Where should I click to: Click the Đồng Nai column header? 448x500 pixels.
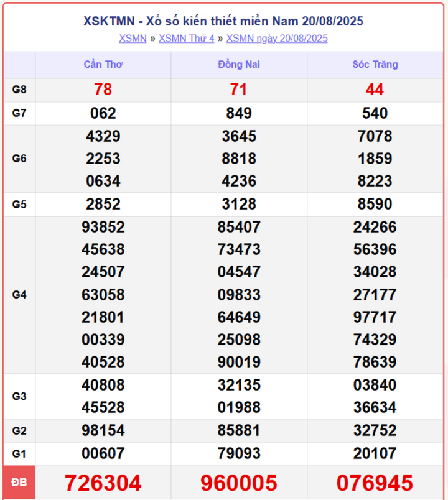click(239, 65)
